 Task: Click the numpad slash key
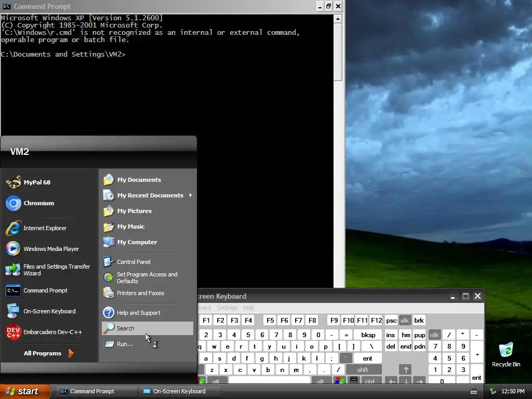click(x=449, y=335)
